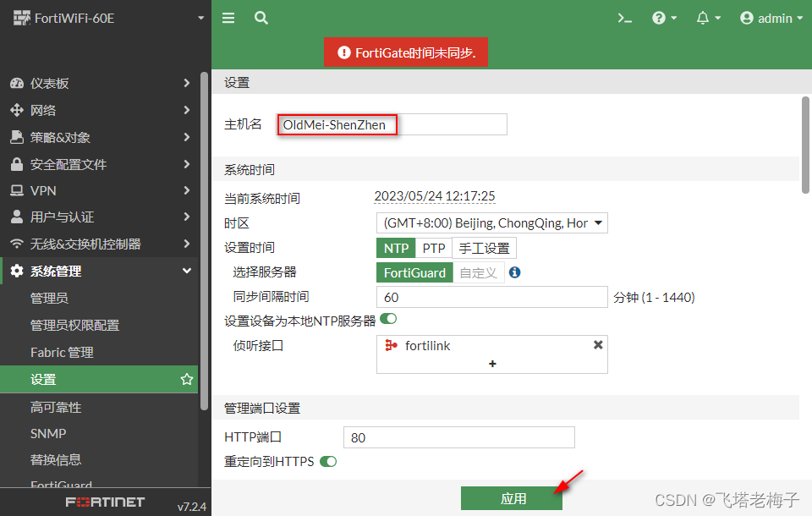Click the HTTP port field showing 80
The height and width of the screenshot is (516, 812).
point(459,437)
